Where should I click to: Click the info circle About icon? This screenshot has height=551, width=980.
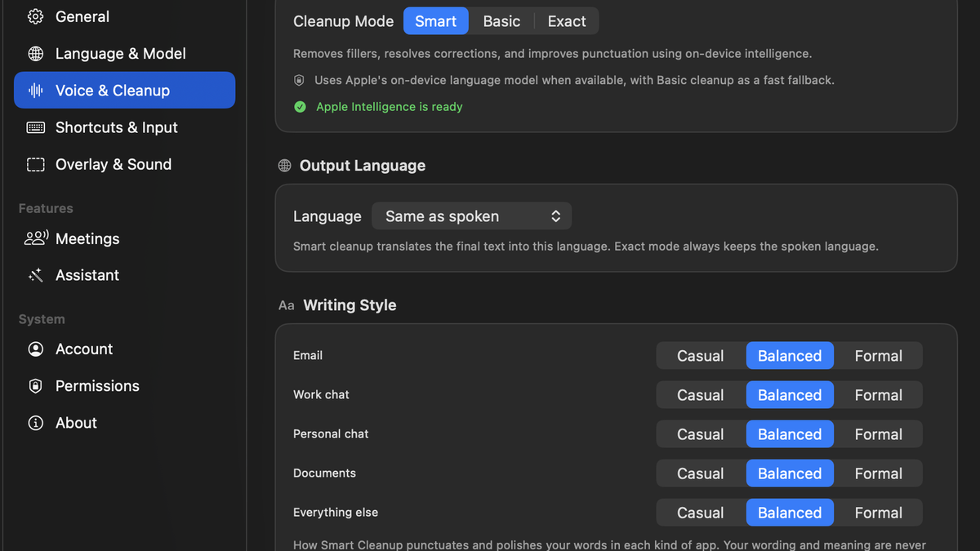coord(36,423)
